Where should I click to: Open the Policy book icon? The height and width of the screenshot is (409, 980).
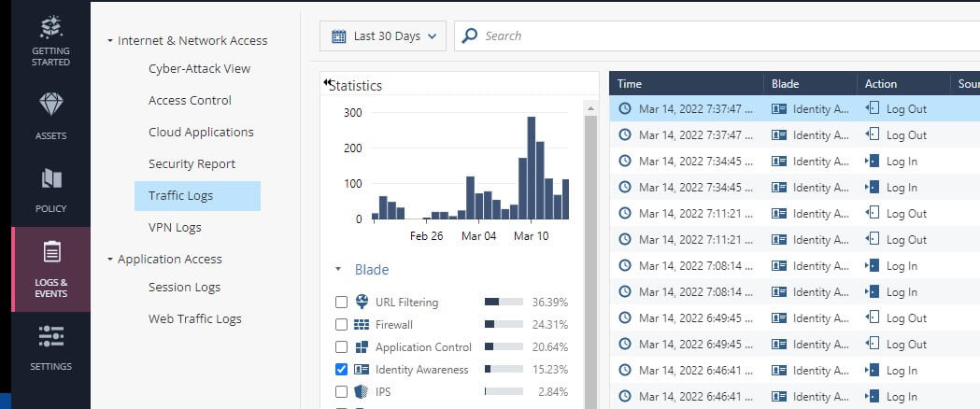click(x=50, y=178)
